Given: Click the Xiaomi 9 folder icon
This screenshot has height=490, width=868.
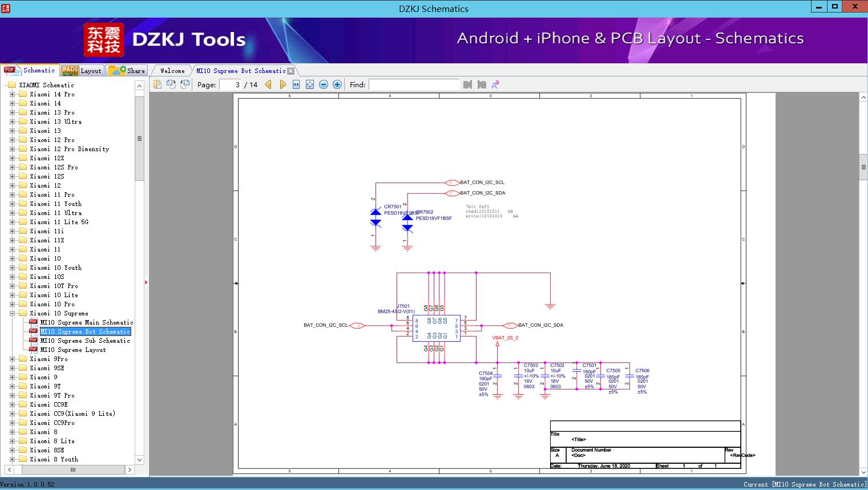Looking at the screenshot, I should pos(23,377).
